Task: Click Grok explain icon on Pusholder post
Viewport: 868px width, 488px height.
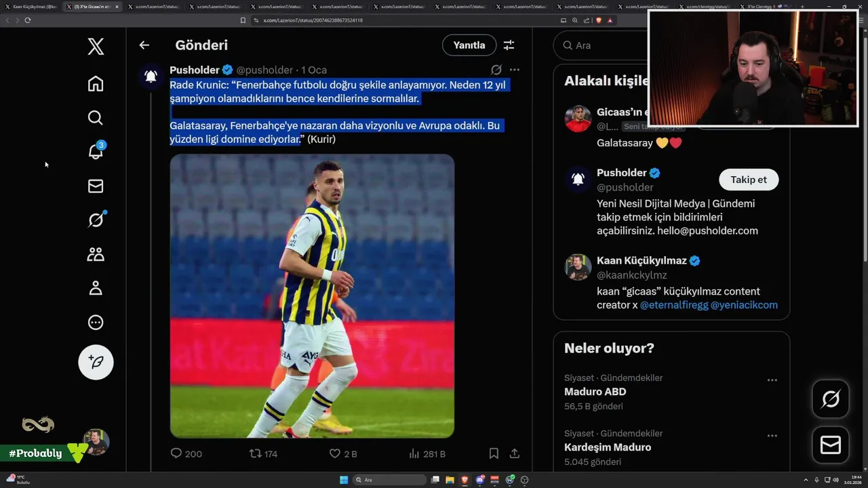Action: click(496, 70)
